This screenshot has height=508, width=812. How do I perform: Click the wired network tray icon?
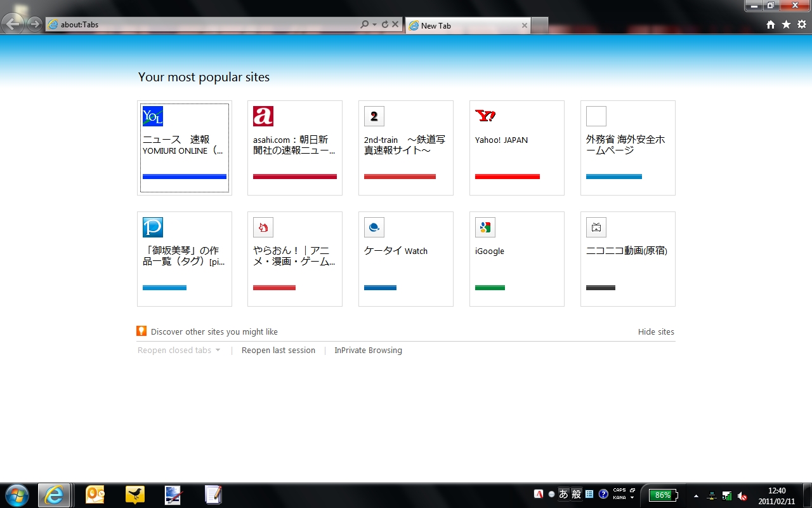click(712, 495)
